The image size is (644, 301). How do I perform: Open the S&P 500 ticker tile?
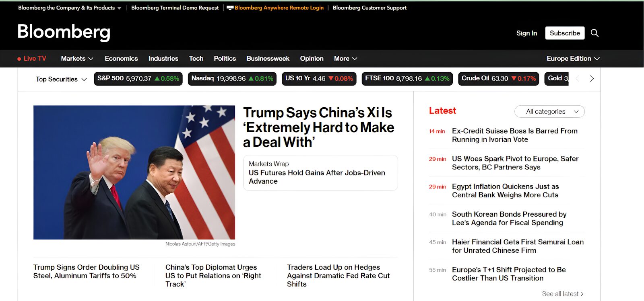pyautogui.click(x=138, y=79)
